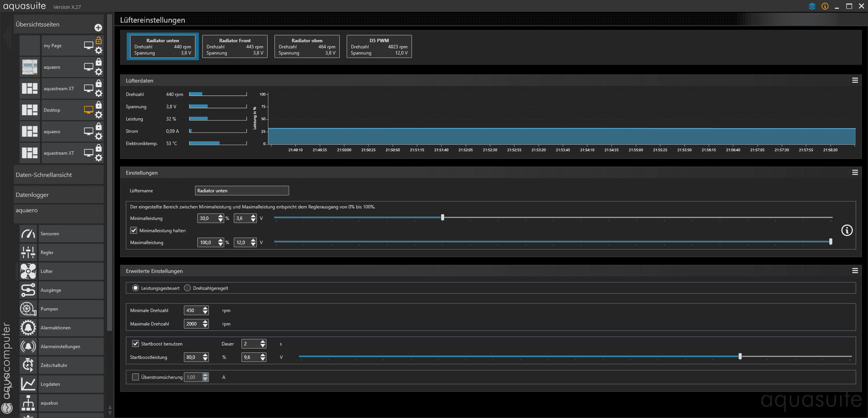Open the Zeitschaltuhr timer icon
Viewport: 868px width, 418px height.
point(28,365)
